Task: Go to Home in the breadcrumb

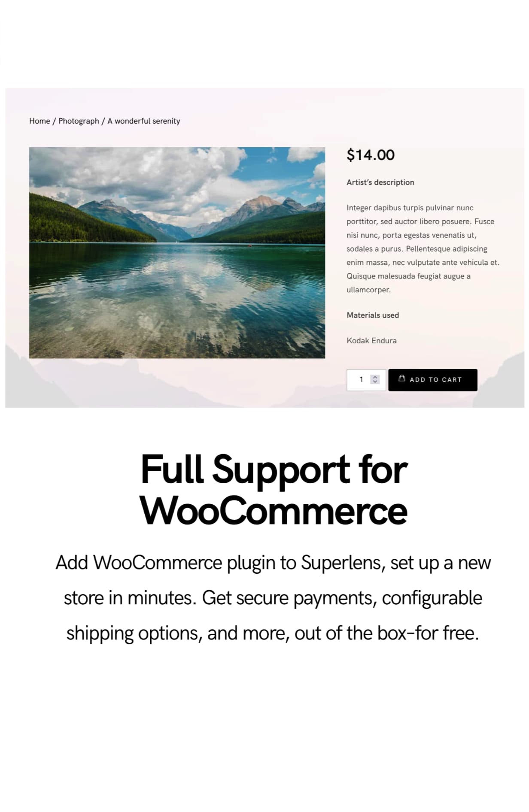Action: click(x=40, y=121)
